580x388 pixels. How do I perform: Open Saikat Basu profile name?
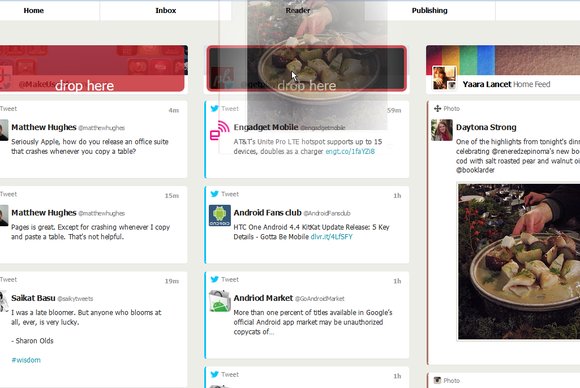pos(33,298)
